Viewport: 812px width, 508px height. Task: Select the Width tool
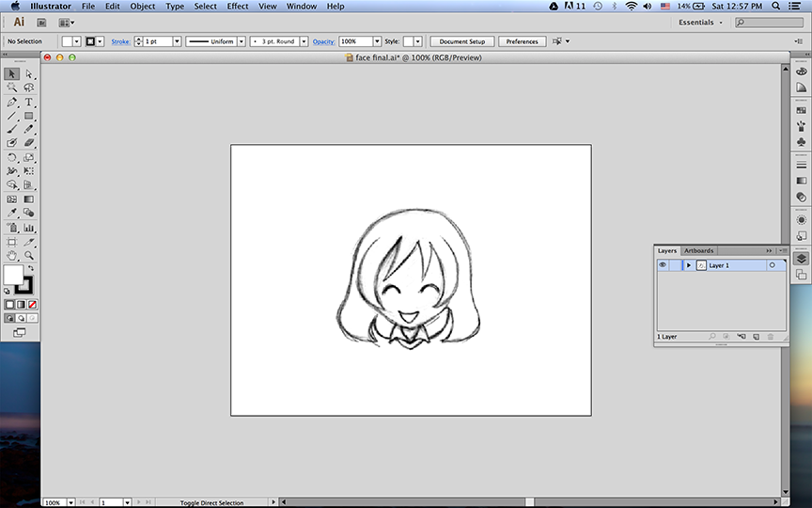pyautogui.click(x=12, y=171)
